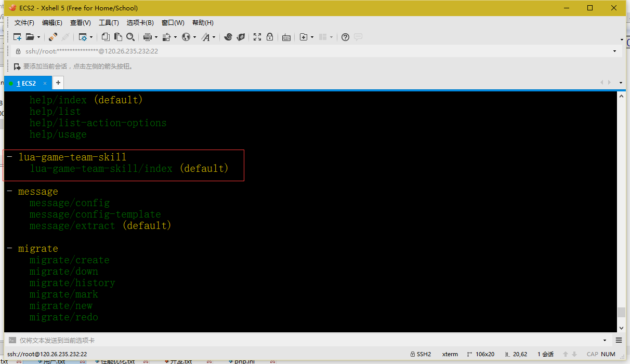Click the Paste clipboard icon
Image resolution: width=630 pixels, height=364 pixels.
point(118,37)
